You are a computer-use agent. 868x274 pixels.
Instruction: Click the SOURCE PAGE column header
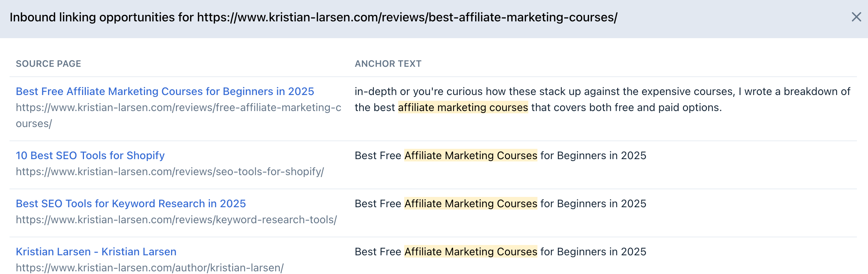point(48,64)
